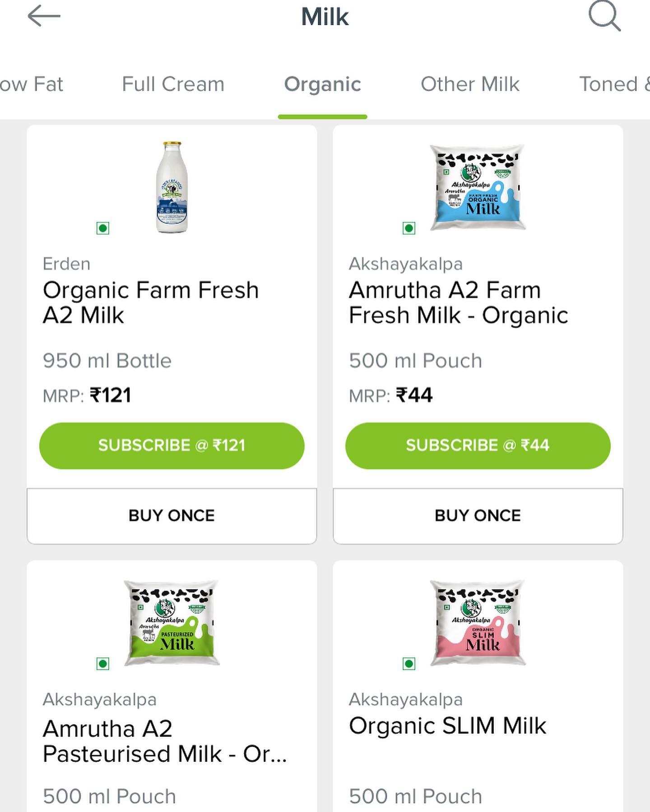This screenshot has height=812, width=650.
Task: Tap the veg symbol beside Pasteurised Milk pouch
Action: (x=103, y=664)
